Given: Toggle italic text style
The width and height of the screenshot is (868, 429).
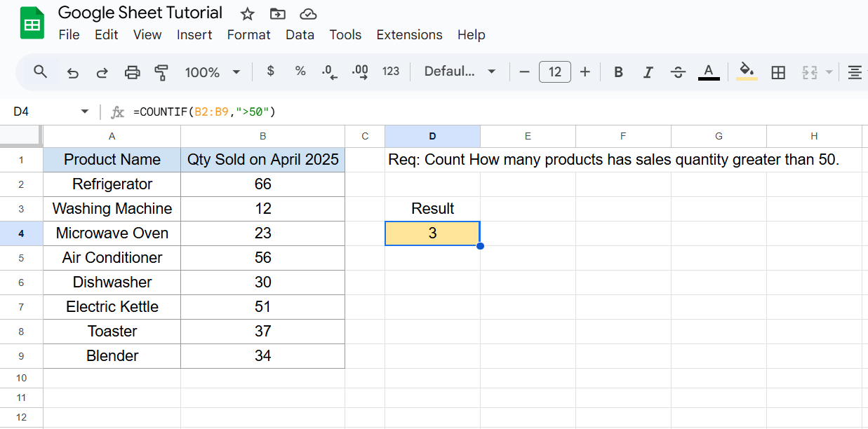Looking at the screenshot, I should pyautogui.click(x=648, y=72).
